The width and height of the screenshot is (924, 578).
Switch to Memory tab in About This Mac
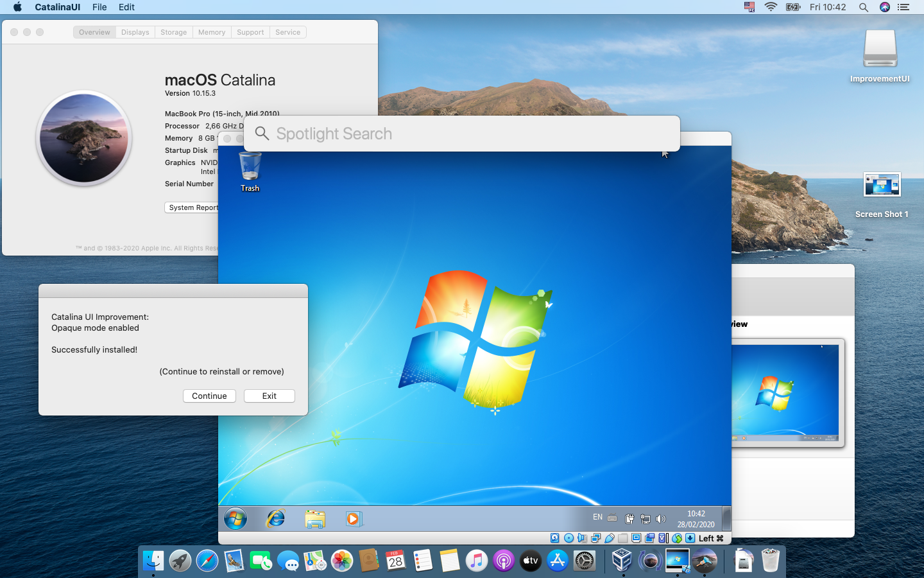coord(212,32)
